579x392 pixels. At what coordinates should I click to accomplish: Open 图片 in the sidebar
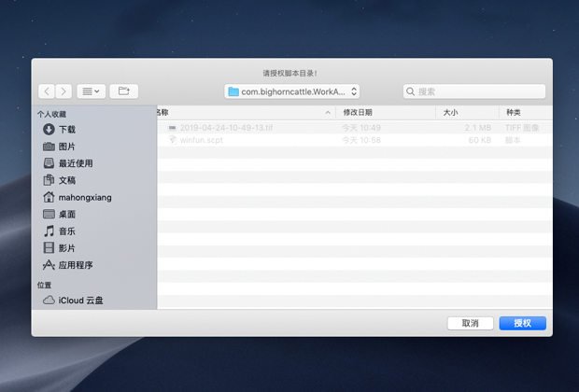tap(67, 147)
